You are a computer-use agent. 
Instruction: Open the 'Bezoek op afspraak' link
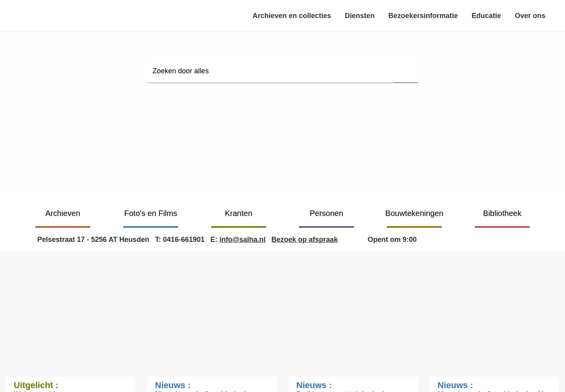pyautogui.click(x=304, y=240)
